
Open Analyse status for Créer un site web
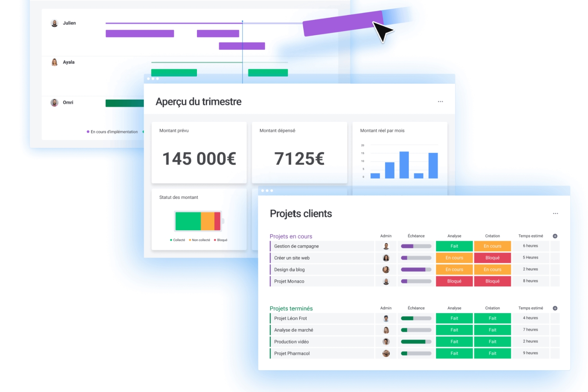point(454,258)
